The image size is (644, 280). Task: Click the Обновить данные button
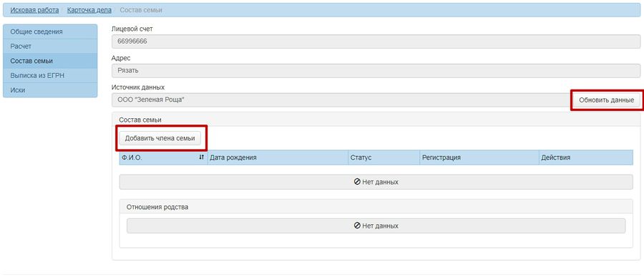pos(606,100)
